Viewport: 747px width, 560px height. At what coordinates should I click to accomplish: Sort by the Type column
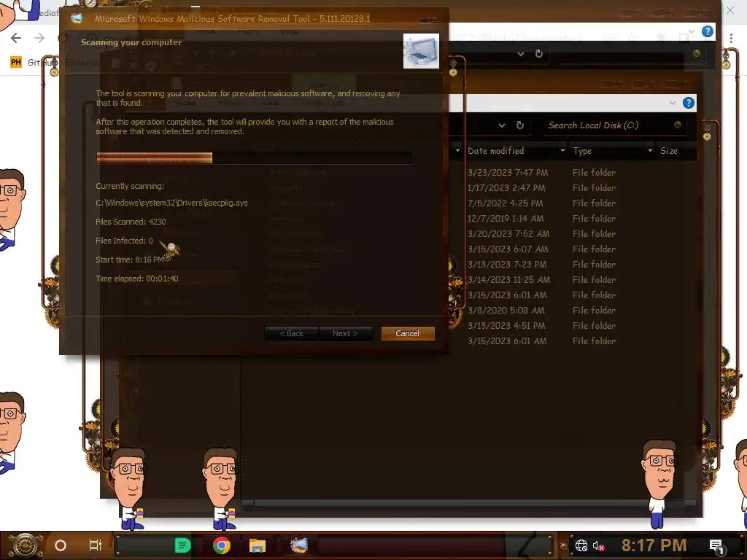click(x=582, y=151)
